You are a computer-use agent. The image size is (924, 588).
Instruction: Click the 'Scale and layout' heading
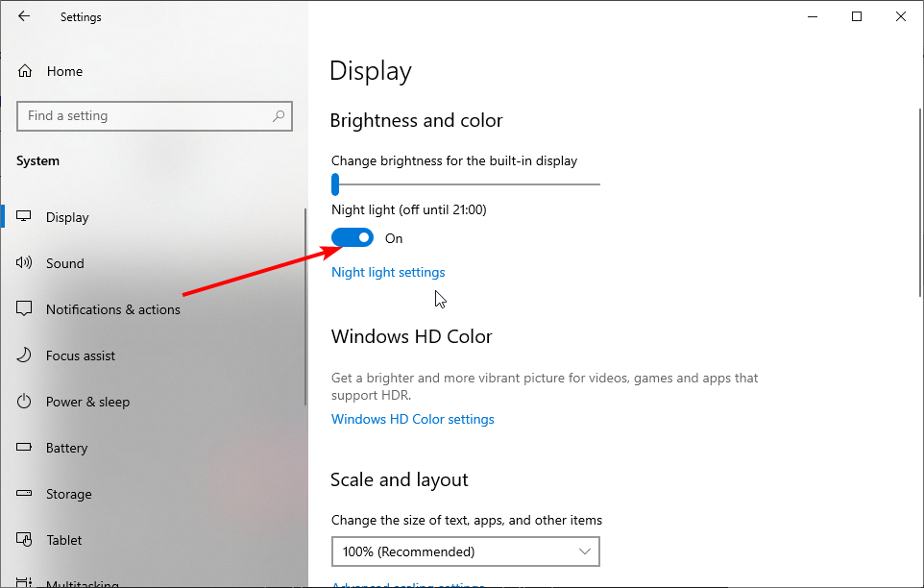tap(399, 479)
